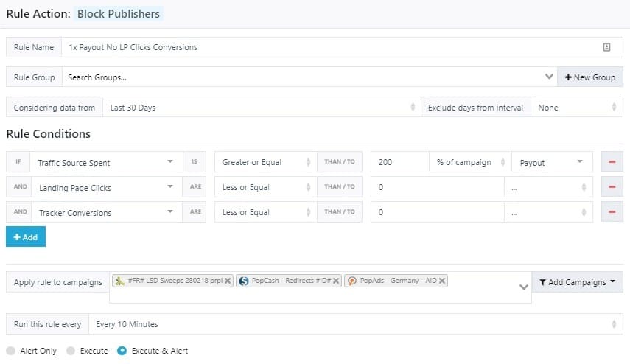This screenshot has height=364, width=630.
Task: Click the Rule Conditions heading
Action: [x=48, y=134]
